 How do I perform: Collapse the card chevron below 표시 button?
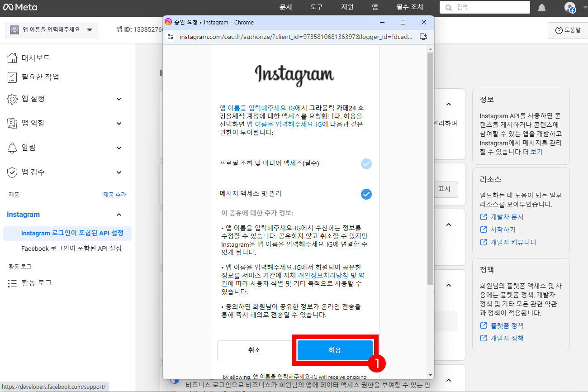click(x=449, y=224)
